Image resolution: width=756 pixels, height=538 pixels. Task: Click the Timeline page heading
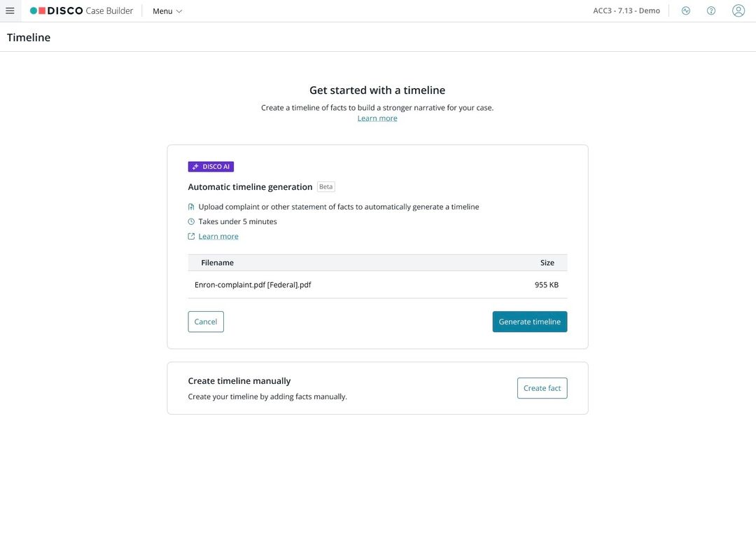[x=29, y=36]
